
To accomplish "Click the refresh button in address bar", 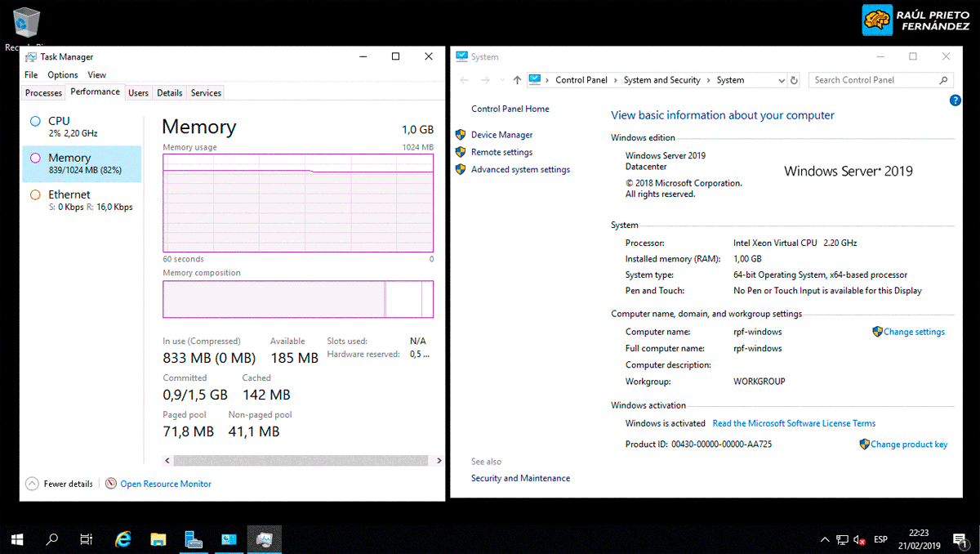I will (x=794, y=80).
